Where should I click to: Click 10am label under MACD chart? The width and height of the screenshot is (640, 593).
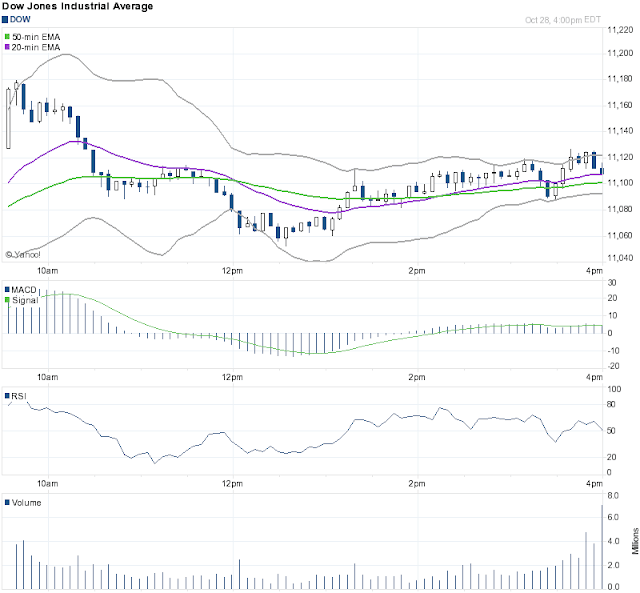click(48, 377)
